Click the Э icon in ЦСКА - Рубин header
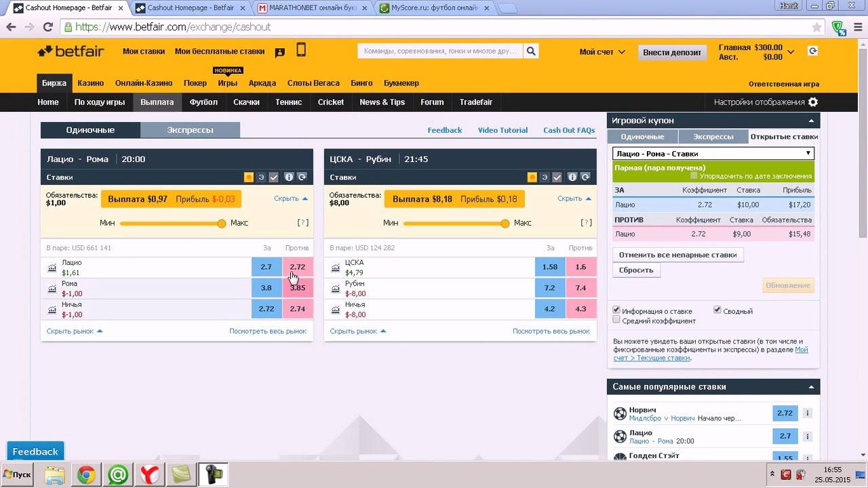This screenshot has height=488, width=868. point(545,177)
